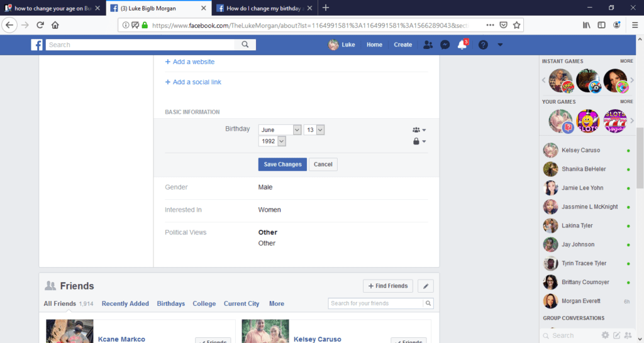
Task: Click Create in Facebook navigation
Action: (403, 45)
